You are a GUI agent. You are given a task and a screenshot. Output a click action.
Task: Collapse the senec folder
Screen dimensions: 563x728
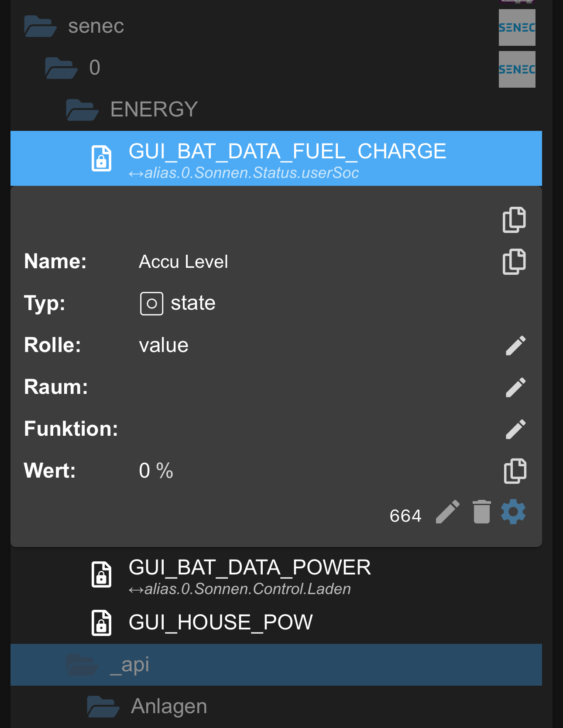click(x=40, y=26)
